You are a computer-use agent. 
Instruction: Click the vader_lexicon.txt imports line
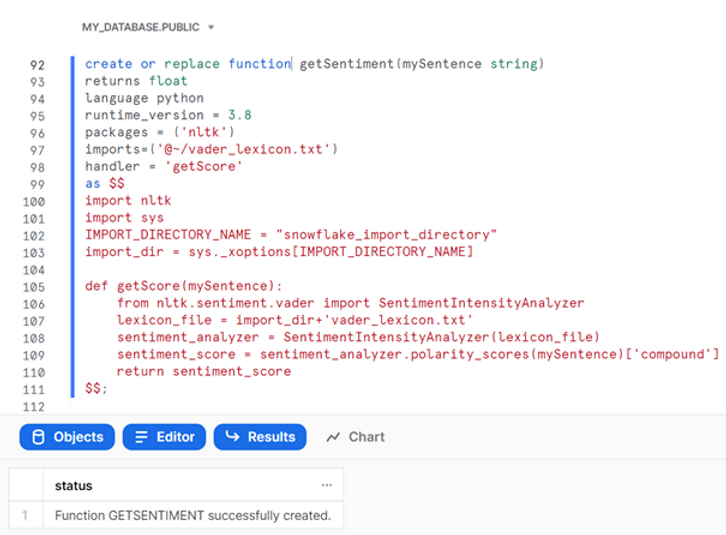coord(211,149)
